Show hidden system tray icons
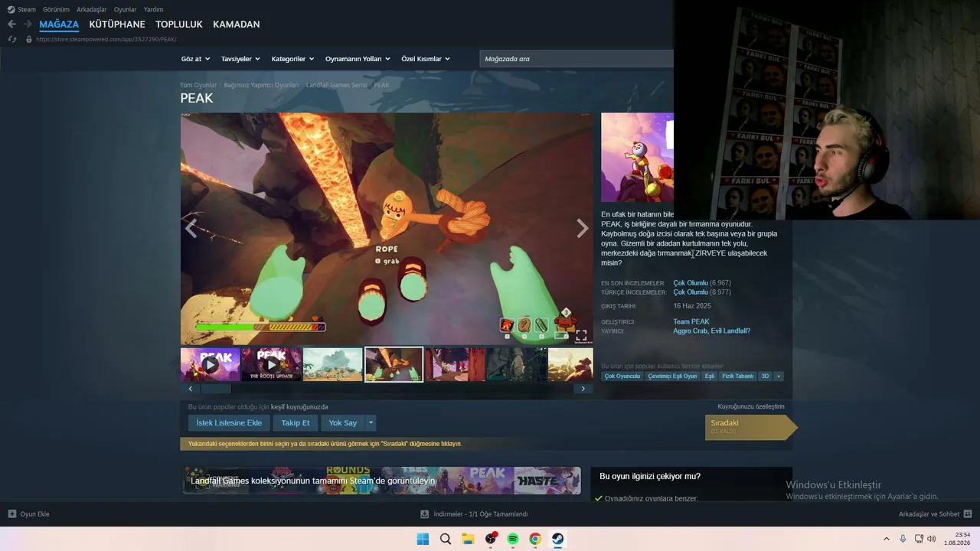Screen dimensions: 980x551 click(x=887, y=539)
